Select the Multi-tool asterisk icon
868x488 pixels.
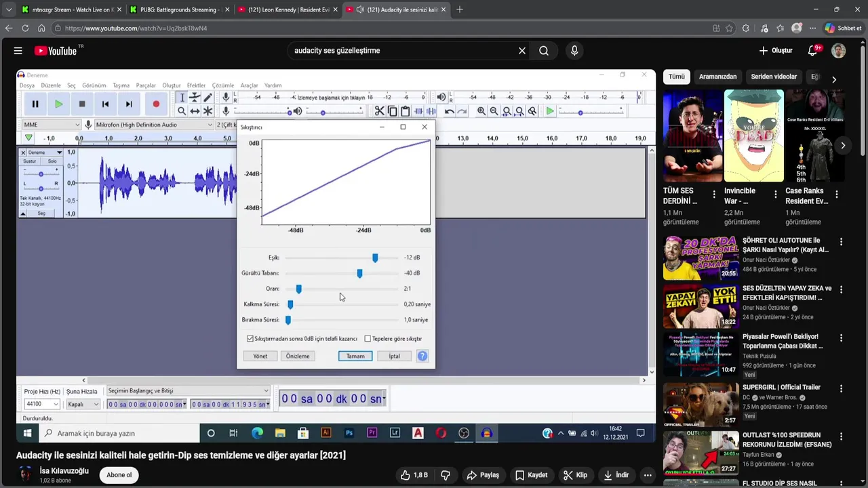pos(208,111)
